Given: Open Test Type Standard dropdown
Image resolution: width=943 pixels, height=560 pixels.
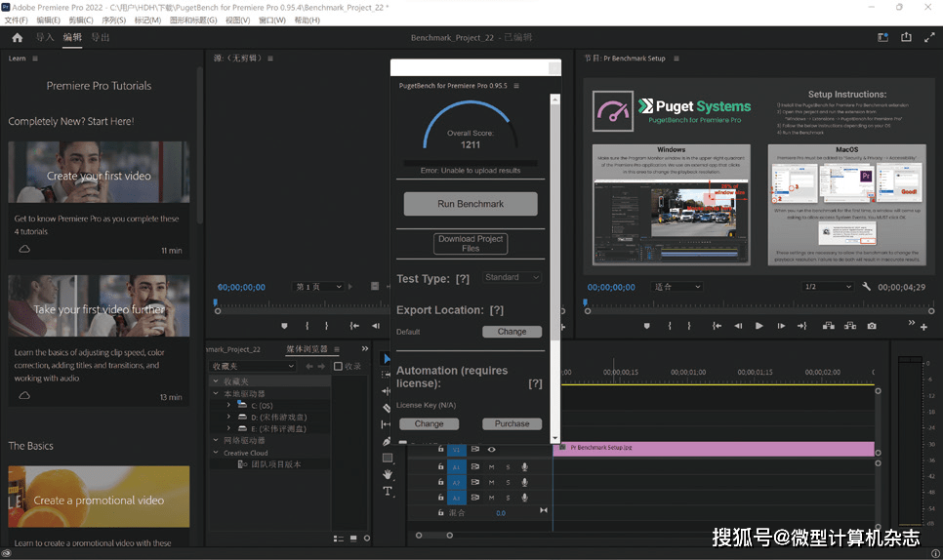Looking at the screenshot, I should click(512, 277).
